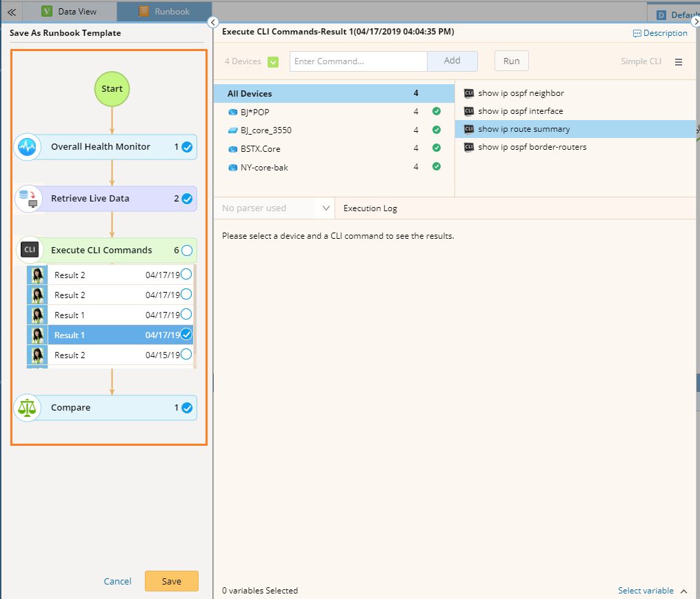Click the Start node
Viewport: 700px width, 599px height.
tap(112, 89)
